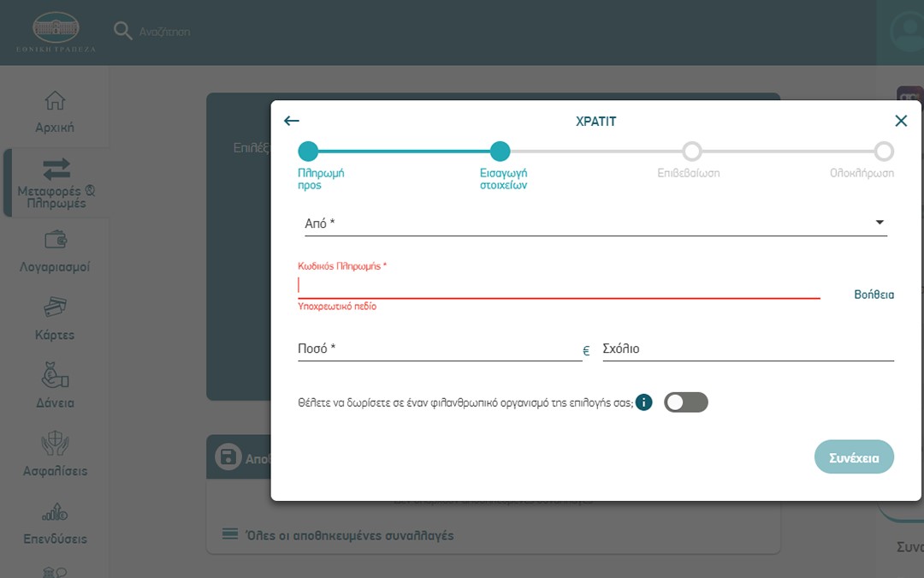Select the Εισαγωγή στοιχείων step
Image resolution: width=924 pixels, height=578 pixels.
tap(500, 152)
